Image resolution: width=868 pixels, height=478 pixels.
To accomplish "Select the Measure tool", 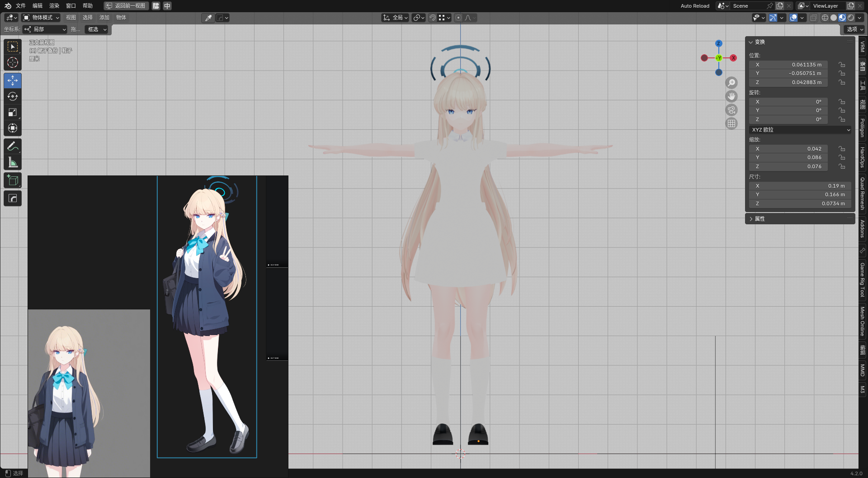I will click(x=13, y=162).
